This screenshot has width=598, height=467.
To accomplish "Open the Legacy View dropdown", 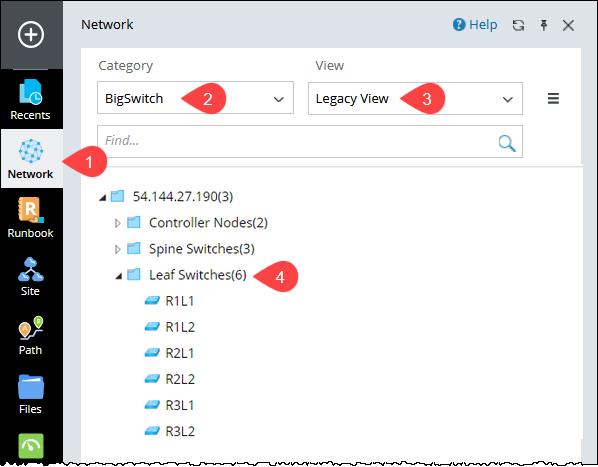I will point(415,99).
